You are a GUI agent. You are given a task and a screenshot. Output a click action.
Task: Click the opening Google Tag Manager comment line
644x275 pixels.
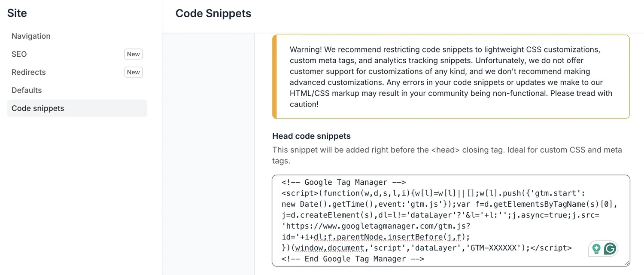click(x=343, y=182)
